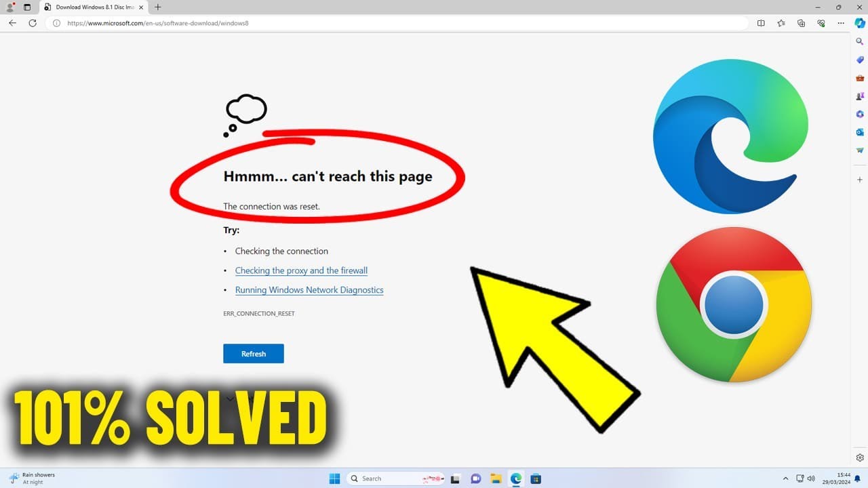This screenshot has width=868, height=488.
Task: Open network status tray icon
Action: click(800, 479)
